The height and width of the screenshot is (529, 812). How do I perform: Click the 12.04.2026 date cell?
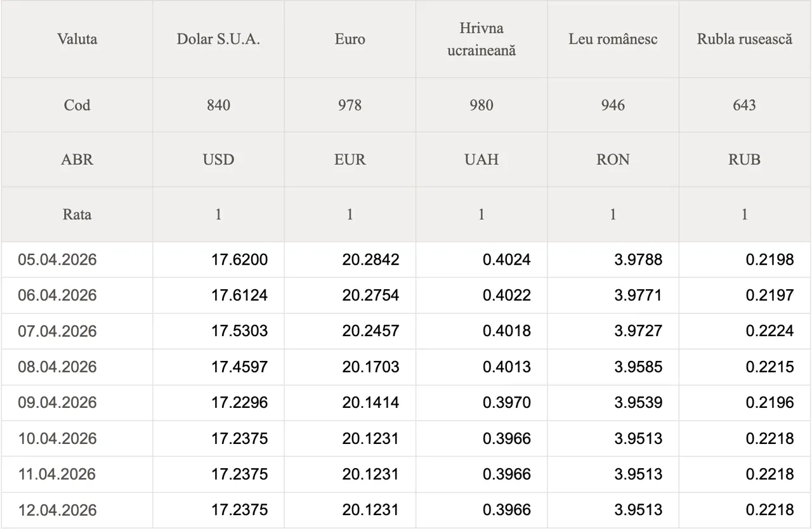pos(58,510)
